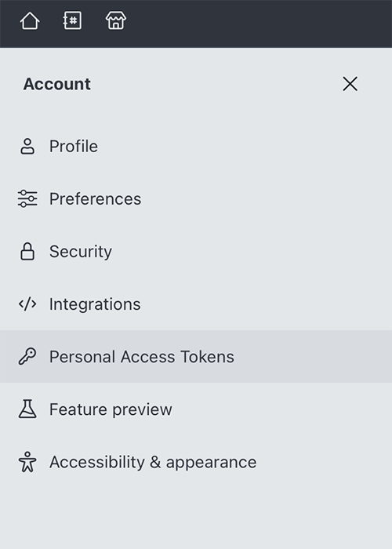Viewport: 392px width, 549px height.
Task: Click the Accessibility person icon
Action: 27,462
